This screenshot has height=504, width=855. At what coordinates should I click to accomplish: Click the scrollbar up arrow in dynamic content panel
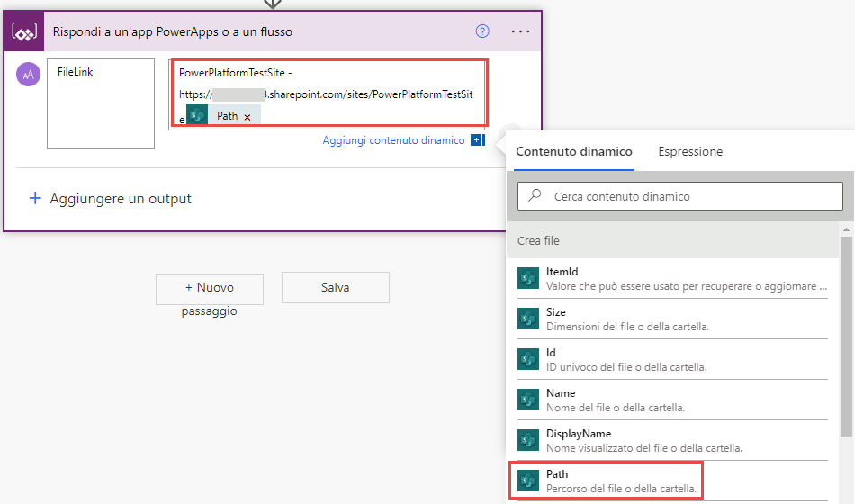click(x=846, y=229)
